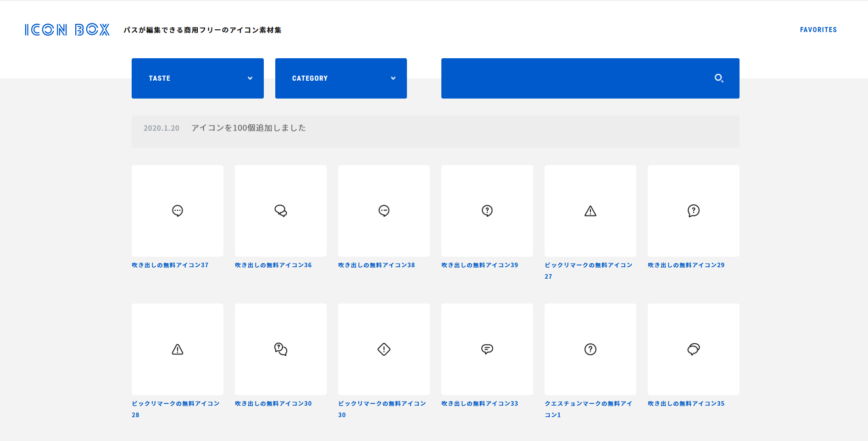Open link 吹き出しの無料アイコン38
The image size is (868, 441).
point(377,265)
